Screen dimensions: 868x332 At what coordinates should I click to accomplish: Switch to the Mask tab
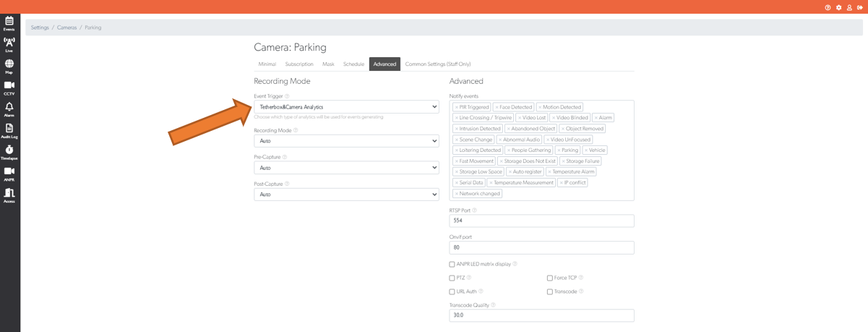pos(328,64)
